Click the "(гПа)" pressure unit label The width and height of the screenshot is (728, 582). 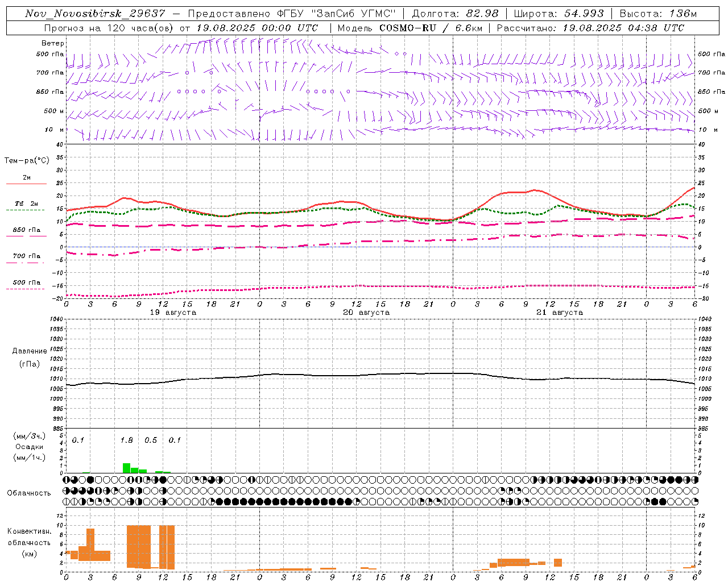click(30, 364)
